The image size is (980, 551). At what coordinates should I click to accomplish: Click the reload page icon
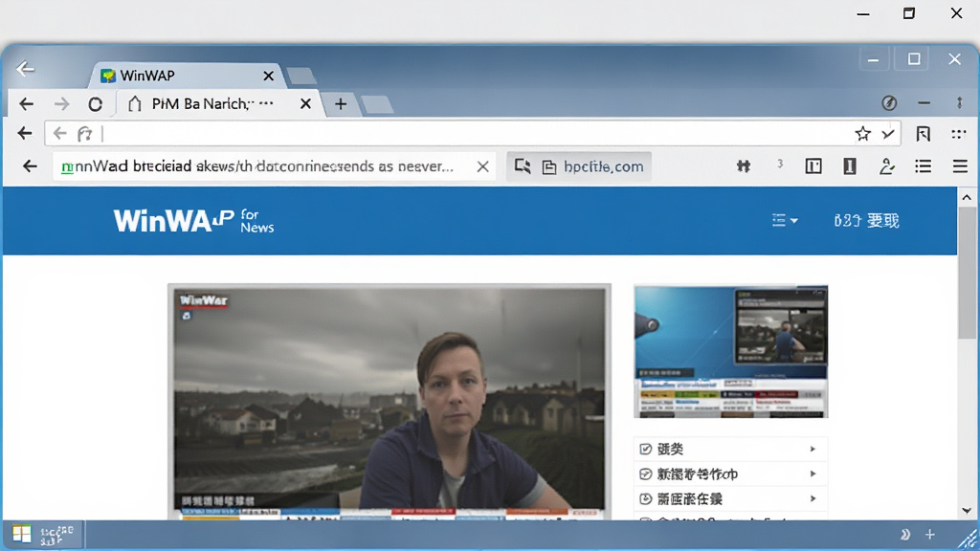coord(95,103)
